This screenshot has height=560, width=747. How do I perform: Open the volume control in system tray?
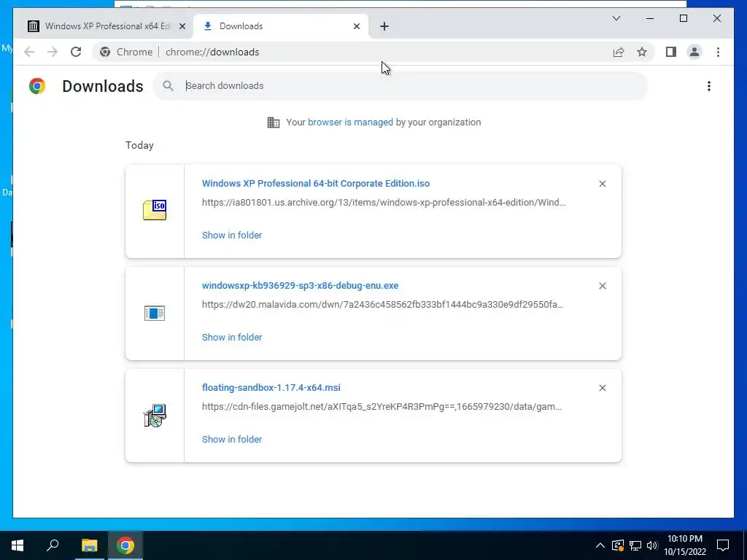tap(652, 545)
